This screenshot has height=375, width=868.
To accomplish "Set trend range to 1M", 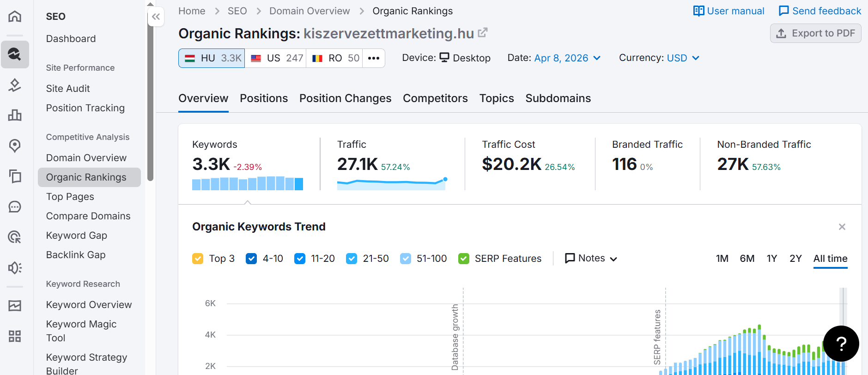I will 722,259.
